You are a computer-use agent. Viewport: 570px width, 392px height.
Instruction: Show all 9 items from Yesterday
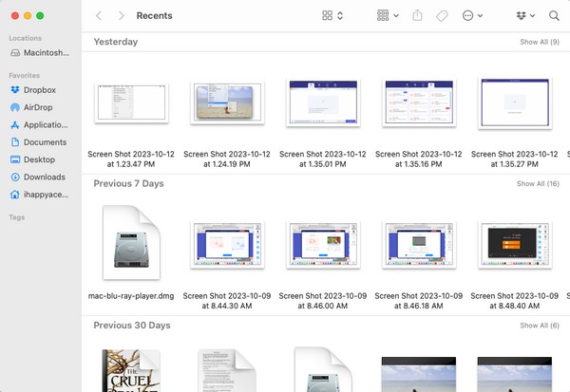[x=540, y=43]
